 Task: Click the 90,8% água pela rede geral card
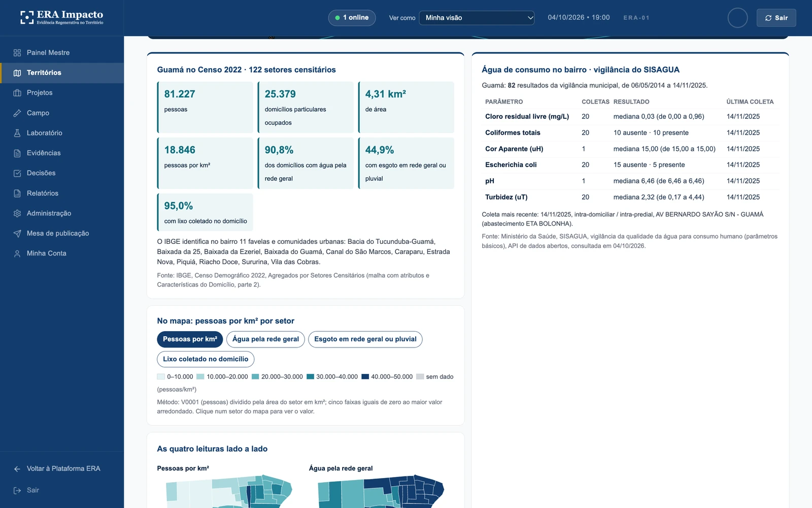pos(306,163)
